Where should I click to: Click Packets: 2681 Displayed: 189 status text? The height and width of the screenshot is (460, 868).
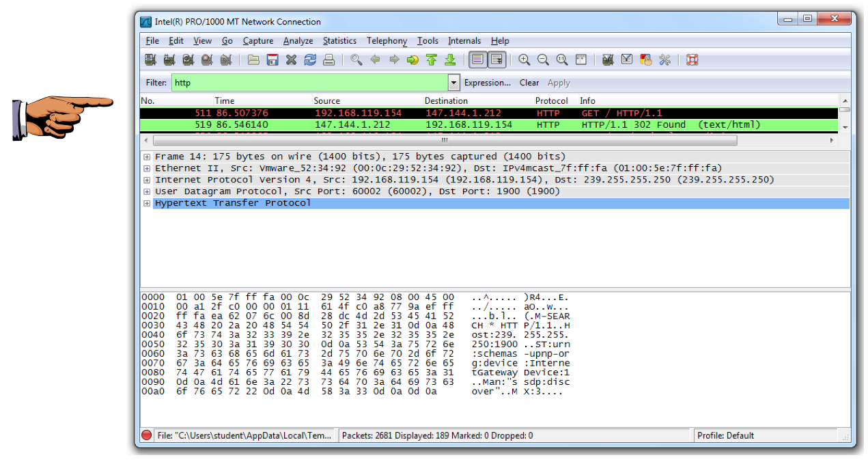click(437, 435)
